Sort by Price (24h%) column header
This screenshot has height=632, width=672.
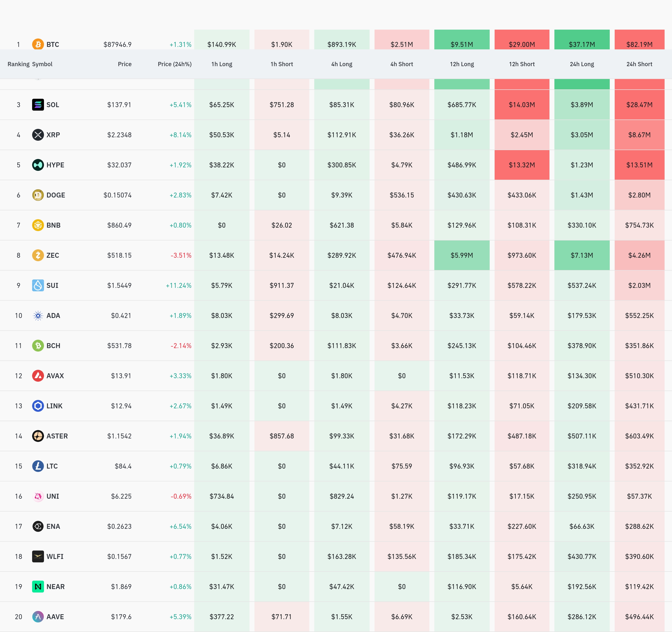[x=174, y=64]
